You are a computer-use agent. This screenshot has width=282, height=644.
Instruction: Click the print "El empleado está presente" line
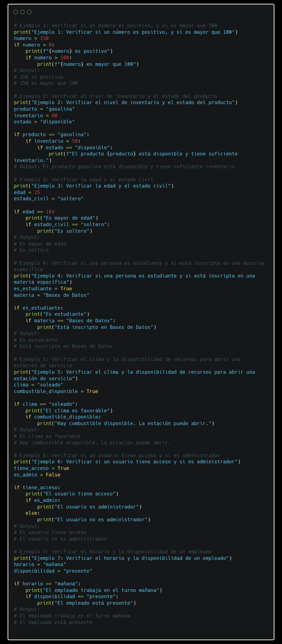[87, 603]
